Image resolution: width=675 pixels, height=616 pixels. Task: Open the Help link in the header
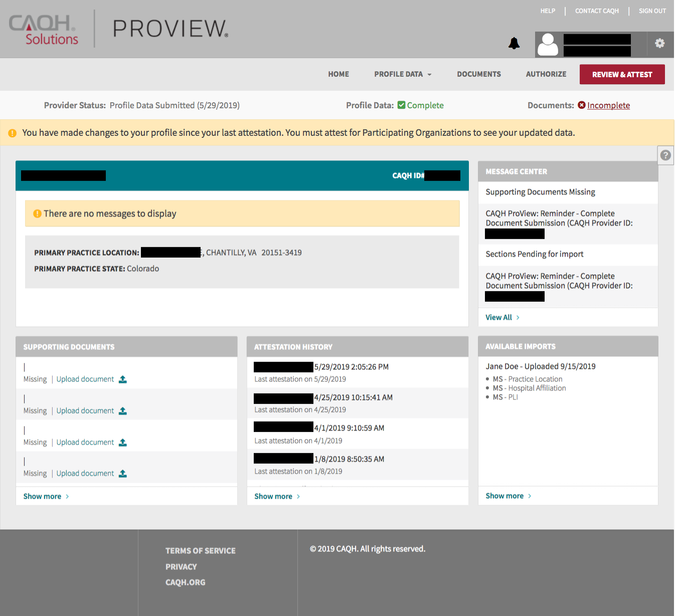[548, 11]
